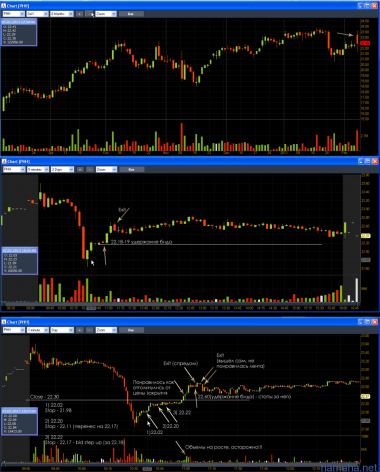Screen dimensions: 380x472
Task: Open the 2 Days range dropdown
Action: pyautogui.click(x=62, y=169)
